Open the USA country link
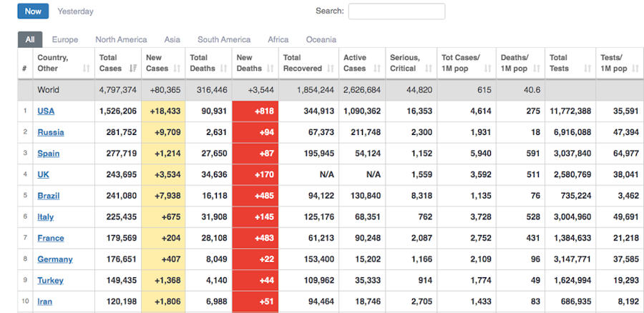The width and height of the screenshot is (644, 313). 46,111
